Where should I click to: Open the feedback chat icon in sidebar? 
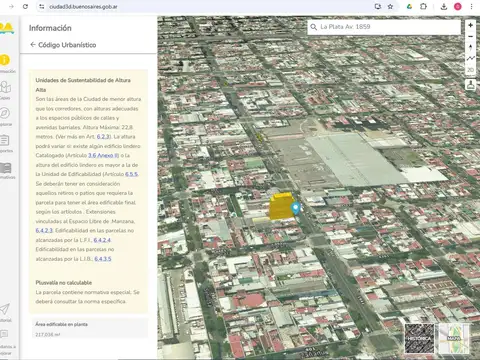(x=4, y=334)
